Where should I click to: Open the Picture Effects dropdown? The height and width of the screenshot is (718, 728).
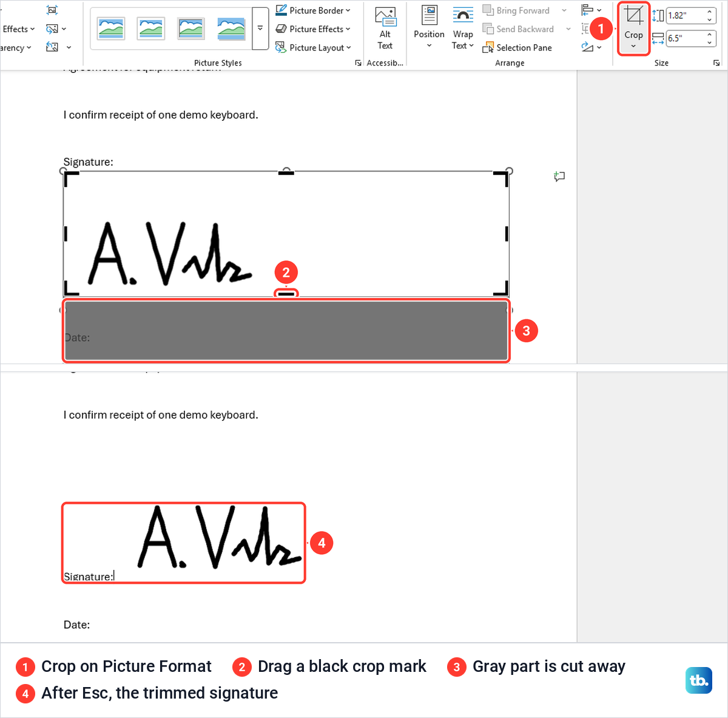click(313, 29)
